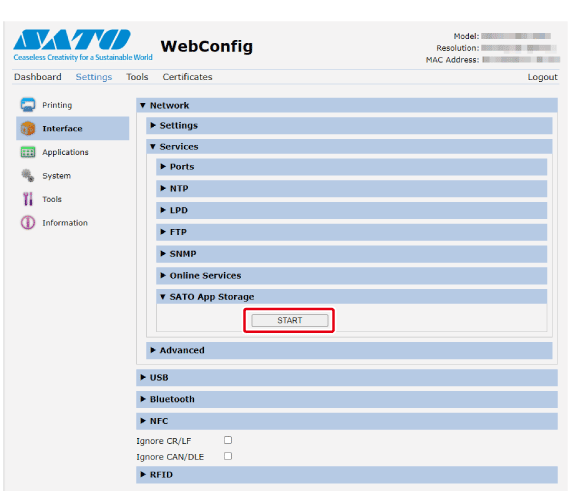Expand the Ports section
Viewport: 570px width, 500px height.
(352, 167)
